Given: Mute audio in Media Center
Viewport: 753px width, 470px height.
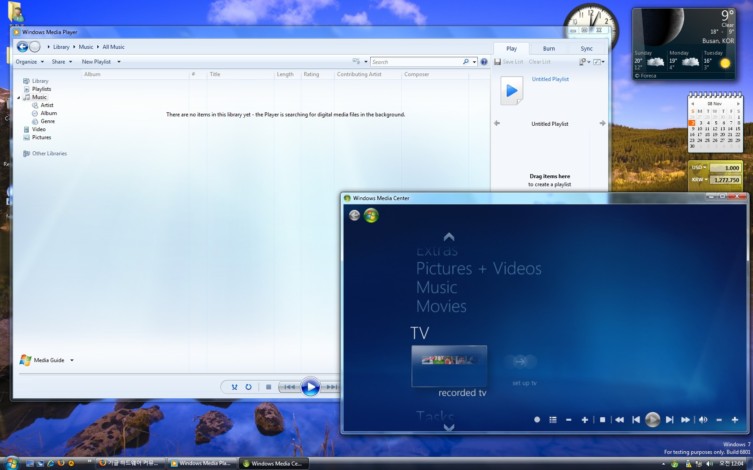Looking at the screenshot, I should pos(703,420).
